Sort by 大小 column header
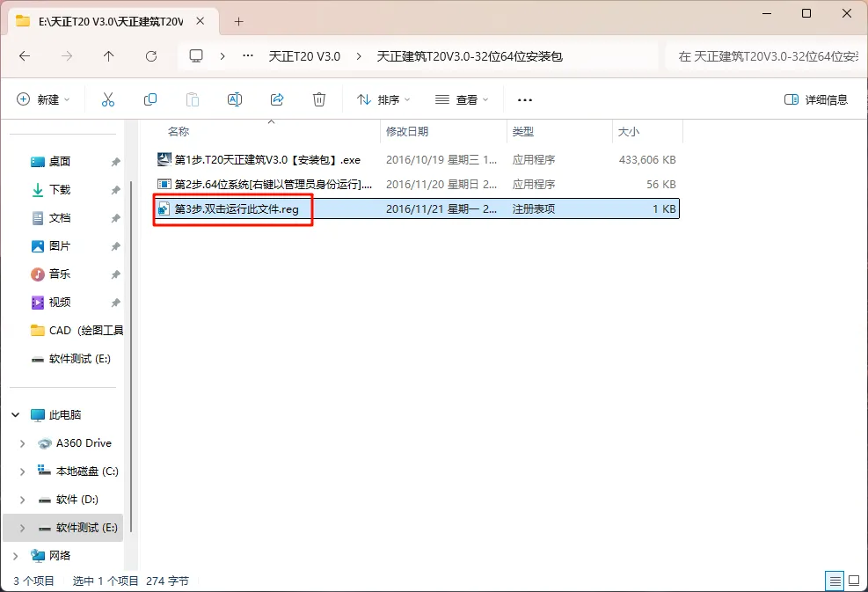The image size is (868, 592). pyautogui.click(x=628, y=131)
